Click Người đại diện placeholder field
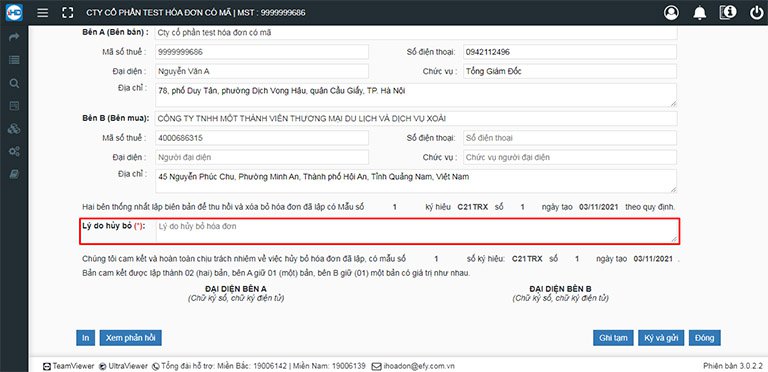768x372 pixels. click(262, 157)
